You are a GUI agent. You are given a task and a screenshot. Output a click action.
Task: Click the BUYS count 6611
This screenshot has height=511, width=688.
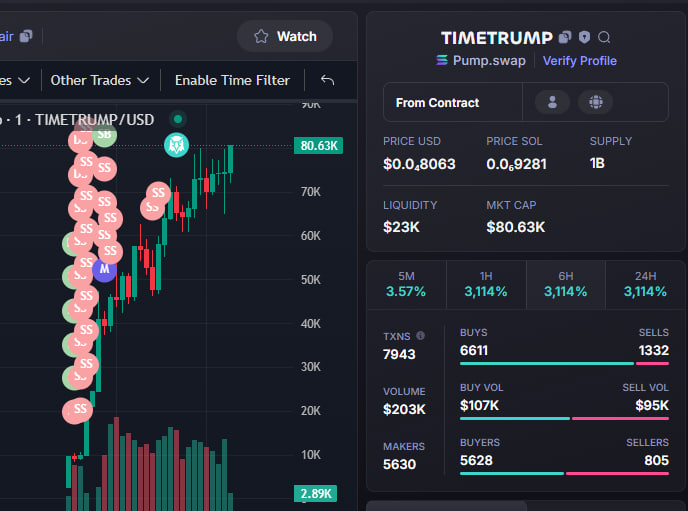(x=474, y=350)
